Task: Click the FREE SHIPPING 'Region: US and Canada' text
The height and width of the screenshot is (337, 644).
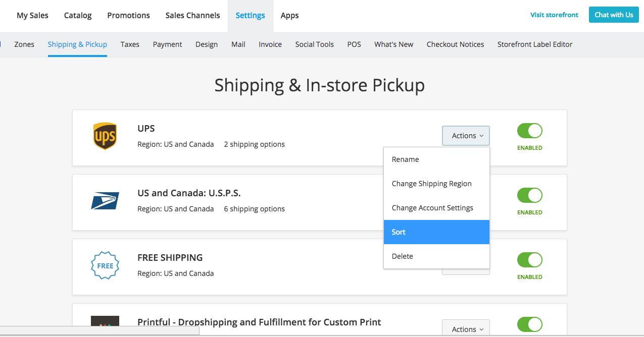Action: (175, 273)
